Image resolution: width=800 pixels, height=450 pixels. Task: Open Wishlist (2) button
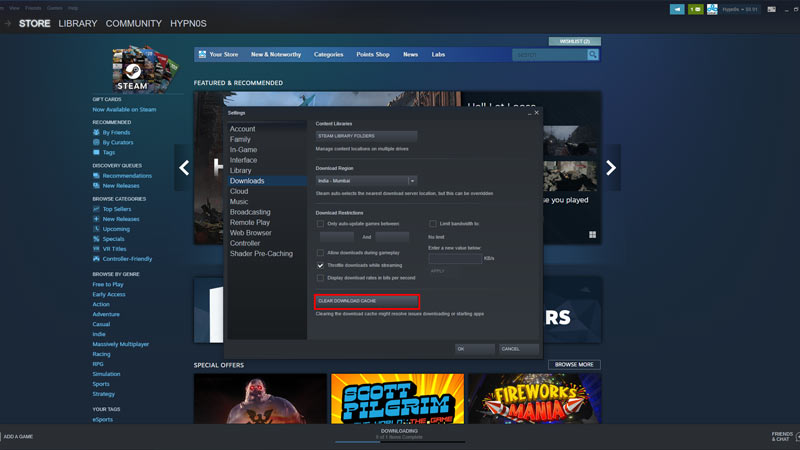(574, 41)
